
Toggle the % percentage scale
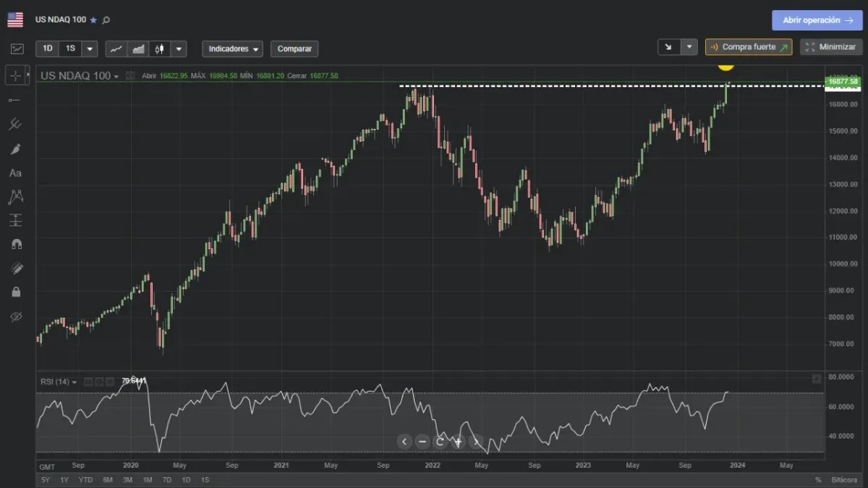point(818,480)
